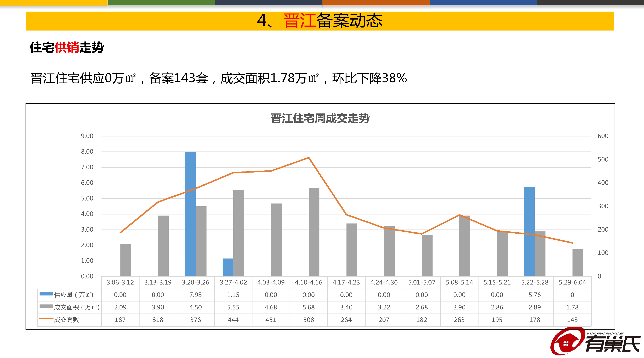Click the gray 成交面积 legend swatch
Image resolution: width=644 pixels, height=358 pixels.
click(x=46, y=306)
